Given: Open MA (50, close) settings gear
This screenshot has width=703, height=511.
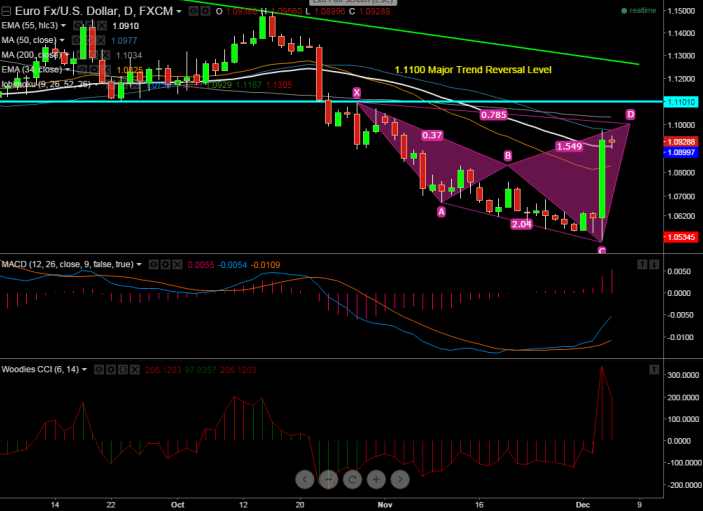Looking at the screenshot, I should point(89,40).
